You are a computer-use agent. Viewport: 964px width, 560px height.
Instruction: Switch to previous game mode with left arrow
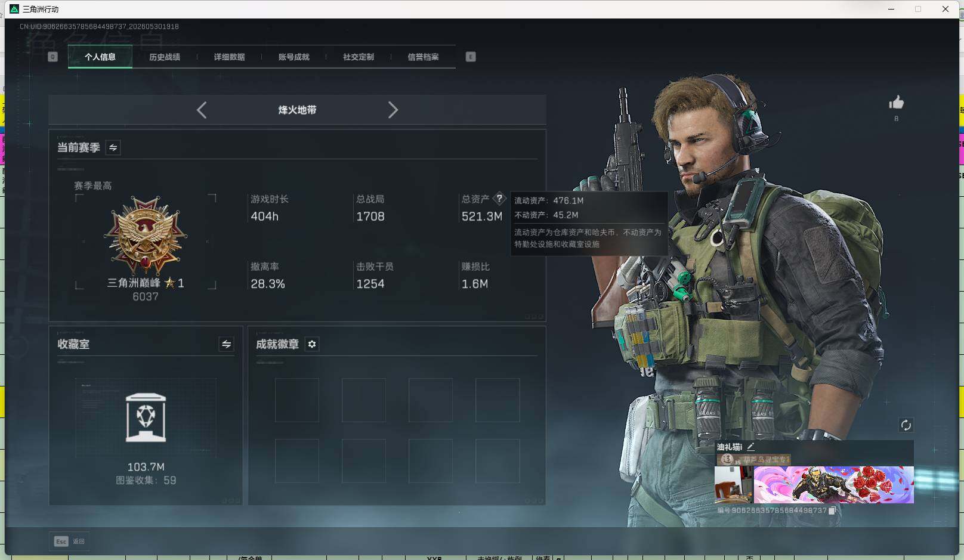202,110
